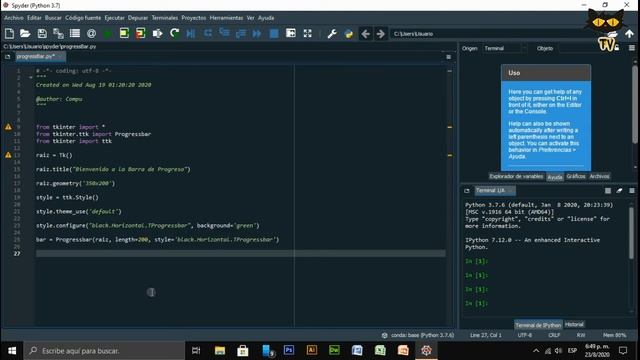The width and height of the screenshot is (640, 360).
Task: Switch to the Ayuda pane tab
Action: pos(555,177)
